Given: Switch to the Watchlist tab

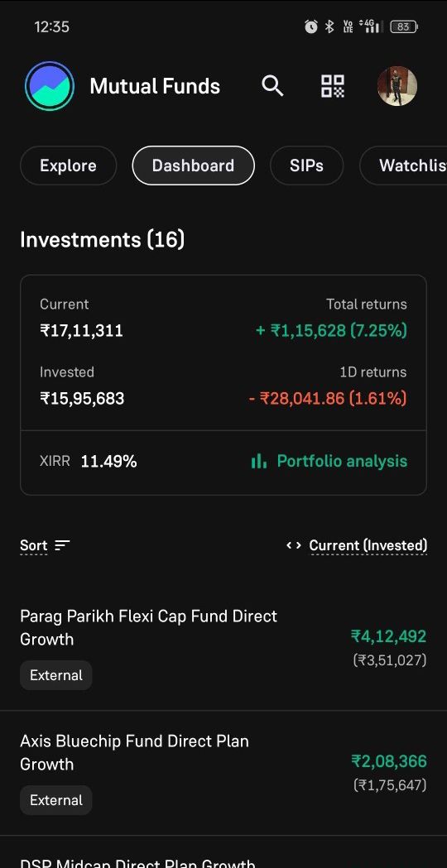Looking at the screenshot, I should tap(403, 165).
